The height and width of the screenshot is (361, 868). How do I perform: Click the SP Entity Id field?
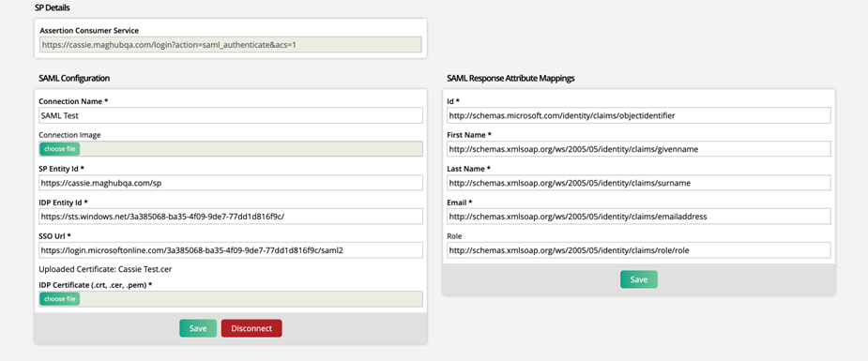pyautogui.click(x=231, y=183)
